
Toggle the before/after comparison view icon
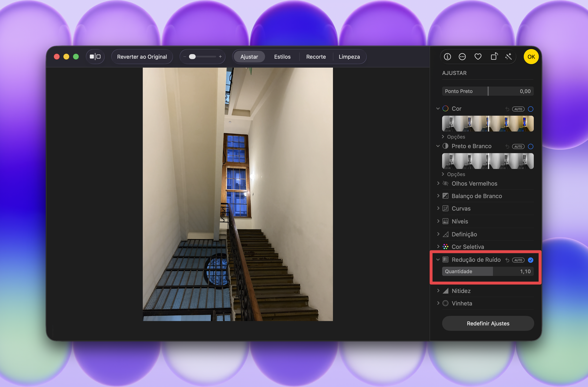95,57
